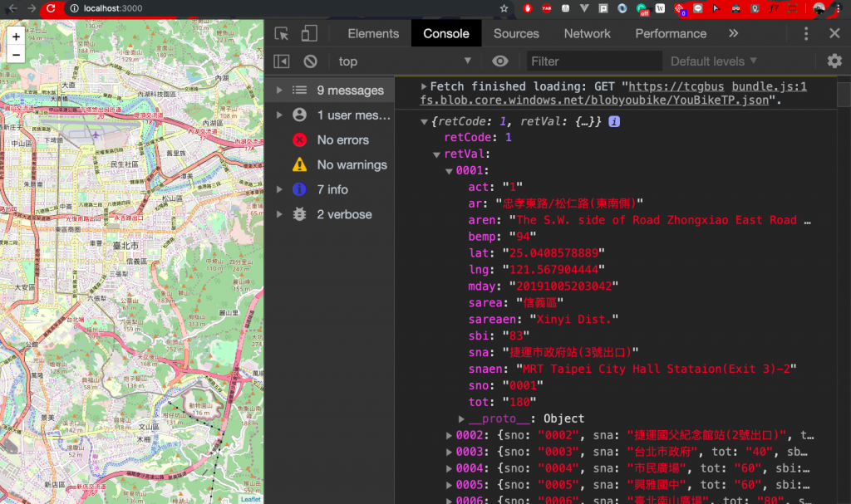This screenshot has height=504, width=851.
Task: Select the No errors filter row
Action: click(329, 140)
